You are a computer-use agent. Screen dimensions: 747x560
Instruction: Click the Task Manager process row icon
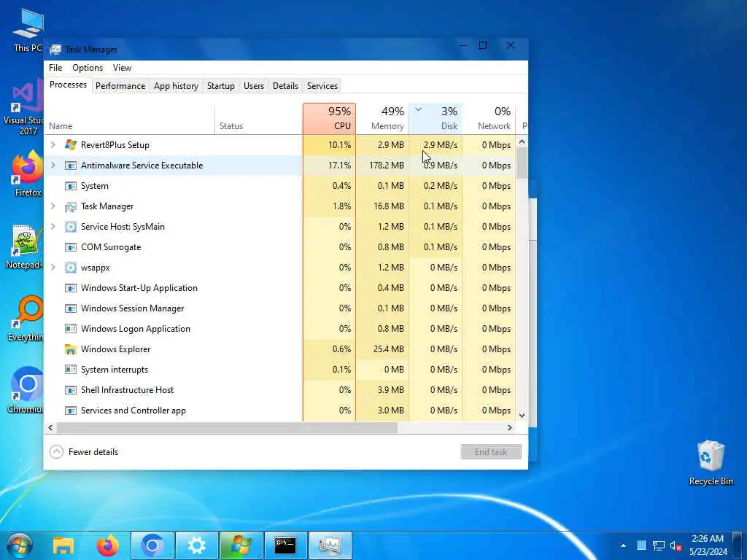click(x=71, y=206)
